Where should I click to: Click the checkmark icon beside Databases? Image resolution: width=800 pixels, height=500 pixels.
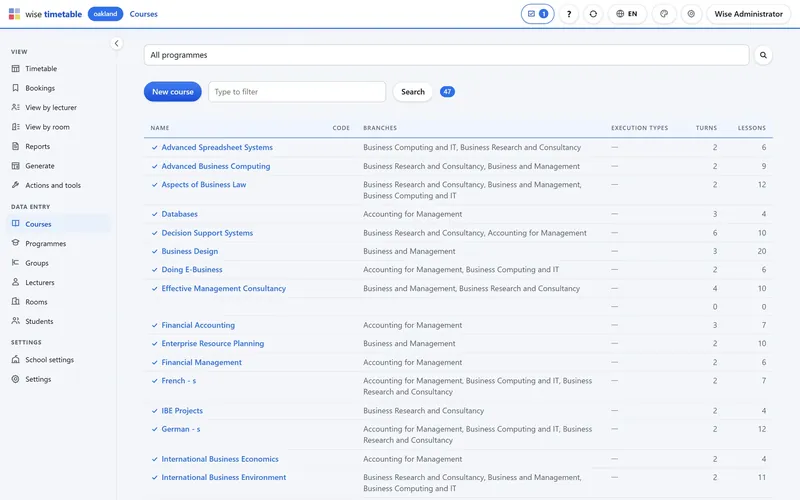coord(154,214)
